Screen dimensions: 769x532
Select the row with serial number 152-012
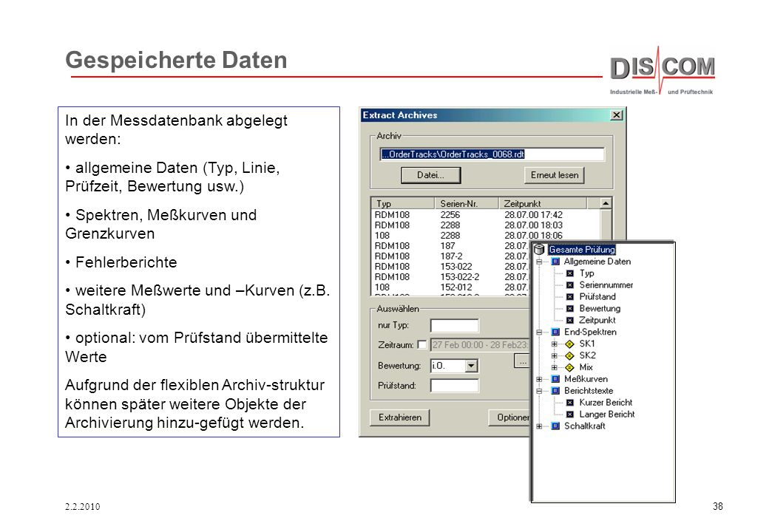(451, 287)
